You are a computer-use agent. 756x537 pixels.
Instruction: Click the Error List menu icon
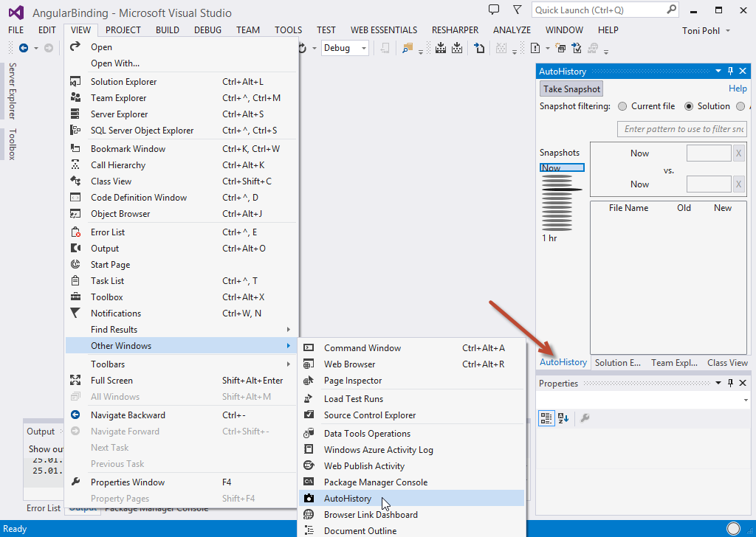[75, 232]
